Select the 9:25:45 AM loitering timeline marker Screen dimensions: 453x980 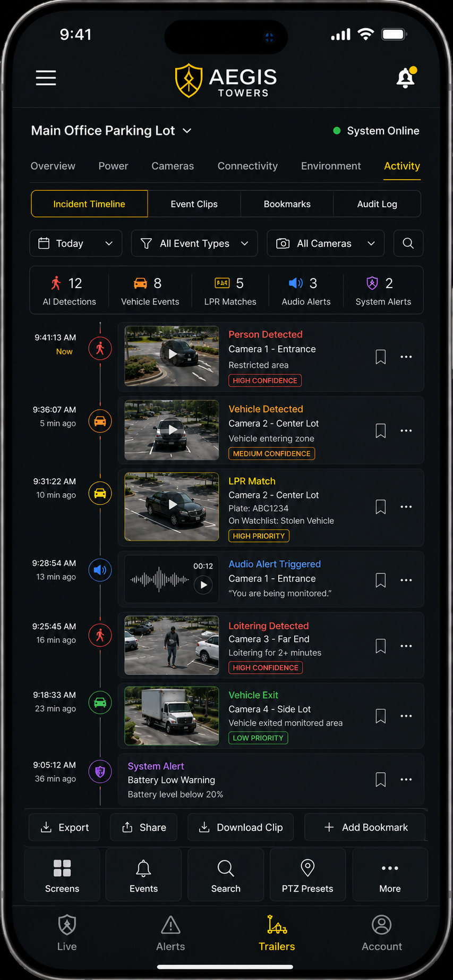point(100,635)
